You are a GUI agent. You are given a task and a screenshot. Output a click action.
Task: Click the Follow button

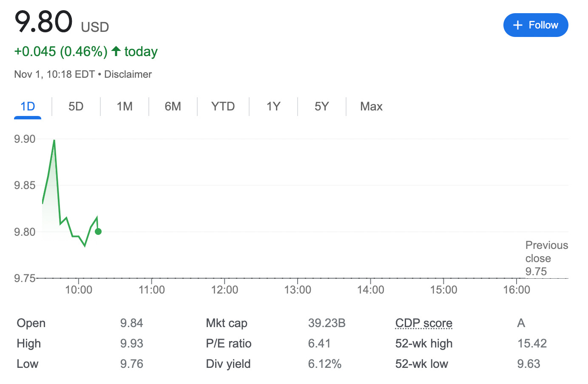(536, 25)
